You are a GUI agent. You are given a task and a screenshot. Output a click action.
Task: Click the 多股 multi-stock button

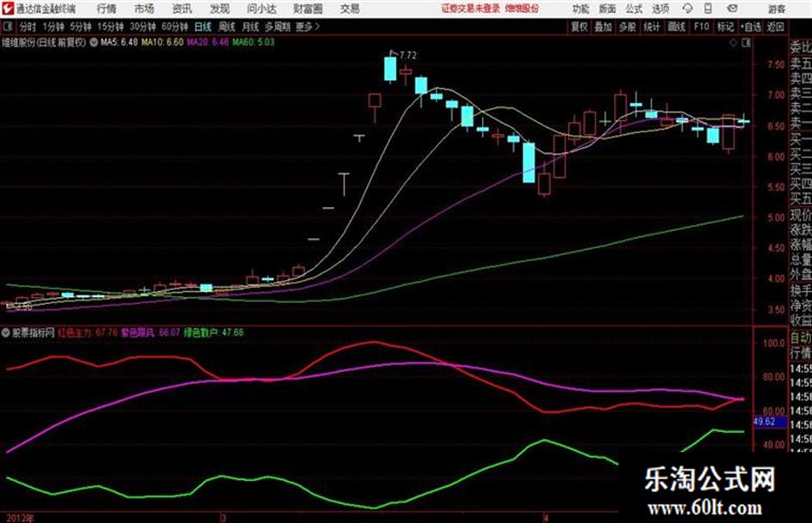coord(627,27)
